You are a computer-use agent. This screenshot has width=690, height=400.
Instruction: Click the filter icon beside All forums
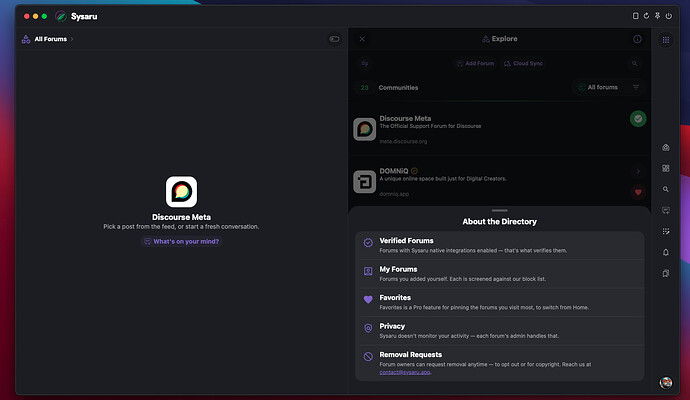point(636,87)
